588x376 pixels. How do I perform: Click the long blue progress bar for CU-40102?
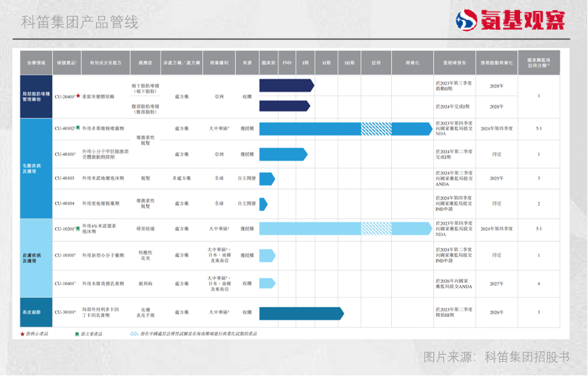coord(346,128)
